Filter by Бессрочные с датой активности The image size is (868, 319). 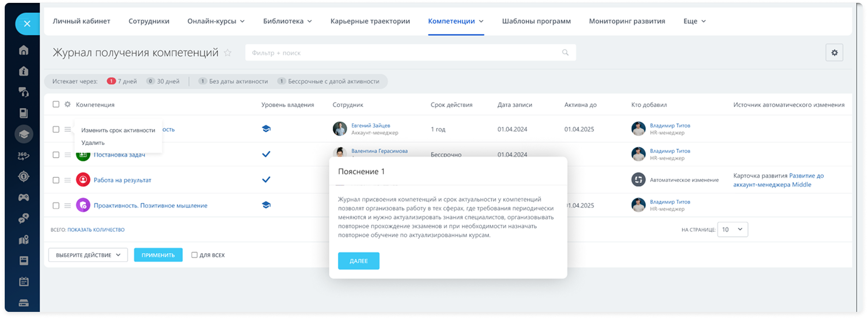[x=328, y=81]
